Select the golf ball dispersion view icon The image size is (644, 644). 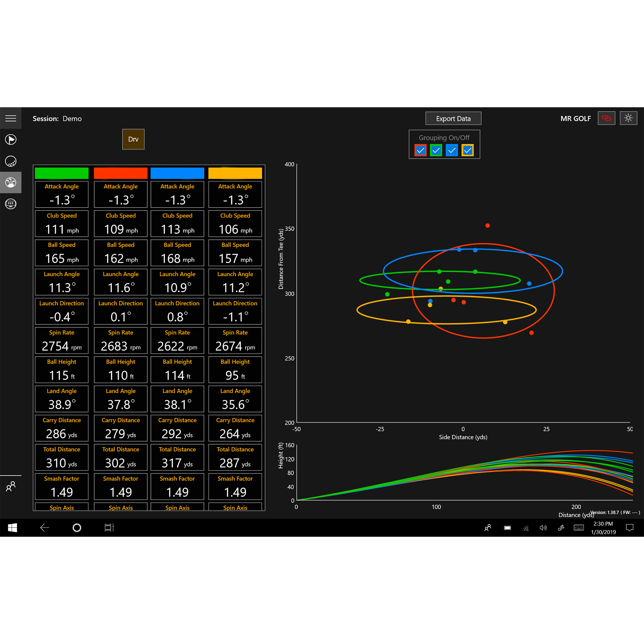11,161
